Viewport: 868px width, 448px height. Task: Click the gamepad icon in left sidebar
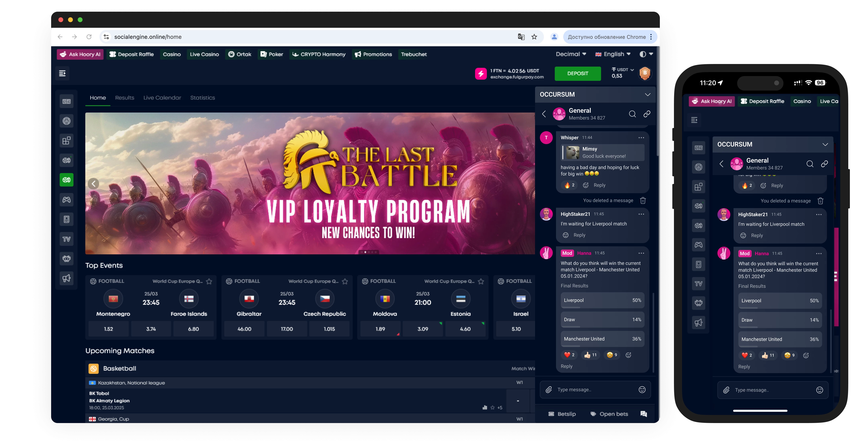[x=66, y=200]
